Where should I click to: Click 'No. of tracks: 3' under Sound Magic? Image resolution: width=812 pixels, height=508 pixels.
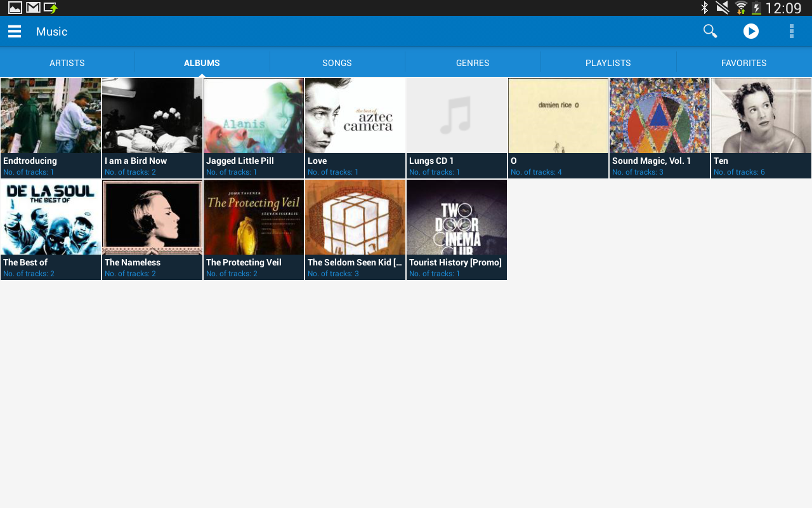click(x=638, y=172)
